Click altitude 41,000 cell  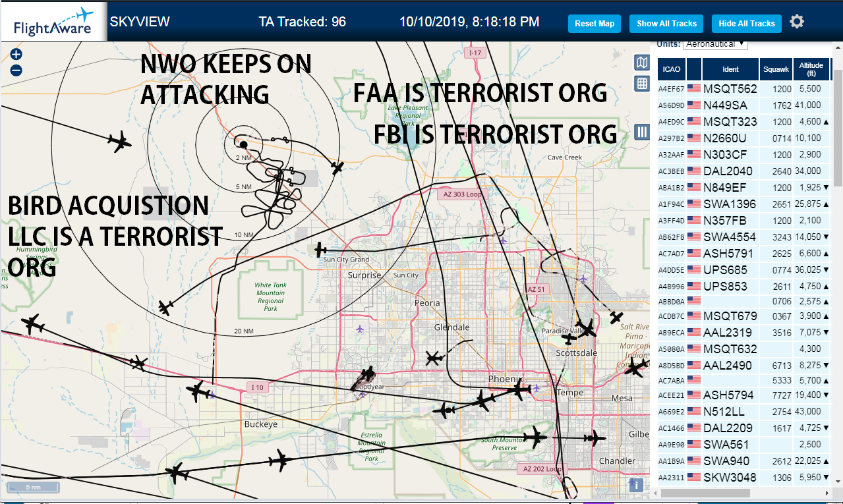point(811,105)
